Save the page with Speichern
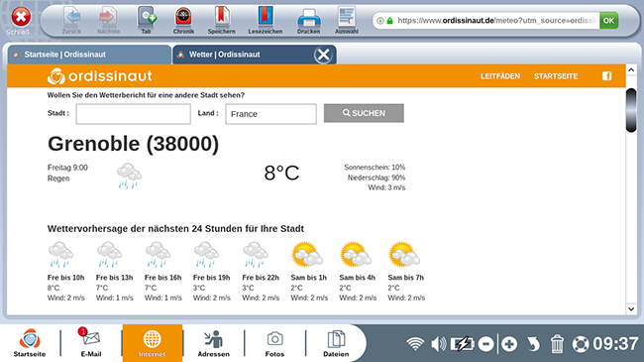This screenshot has width=644, height=362. 221,20
